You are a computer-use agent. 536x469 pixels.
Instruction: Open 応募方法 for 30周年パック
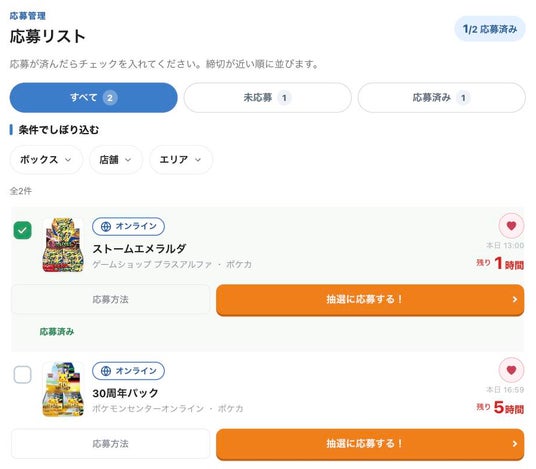pos(110,444)
